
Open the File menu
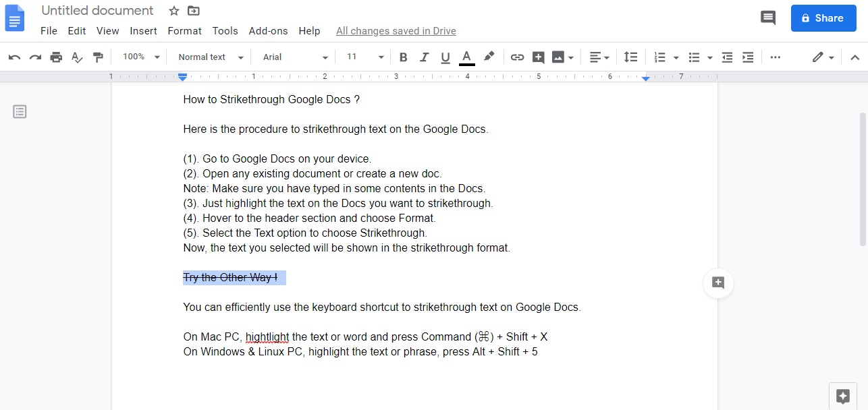click(49, 31)
